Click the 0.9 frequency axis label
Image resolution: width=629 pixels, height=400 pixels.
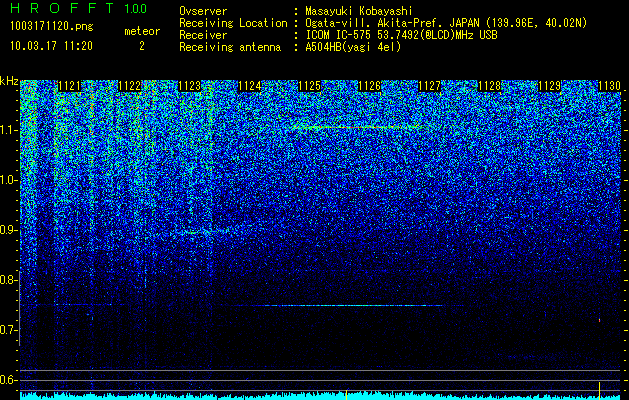coord(8,230)
